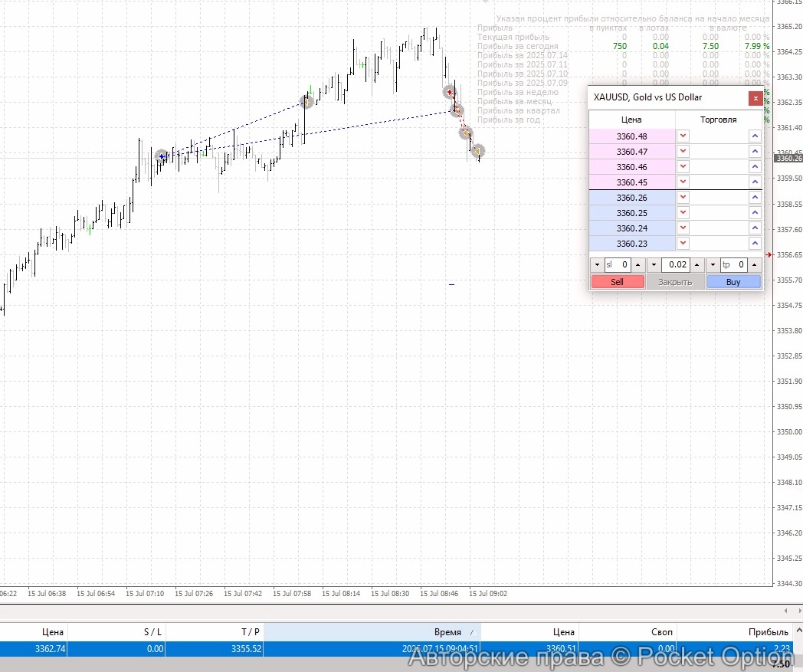Click red sell arrow at price 3360.23

coord(683,244)
